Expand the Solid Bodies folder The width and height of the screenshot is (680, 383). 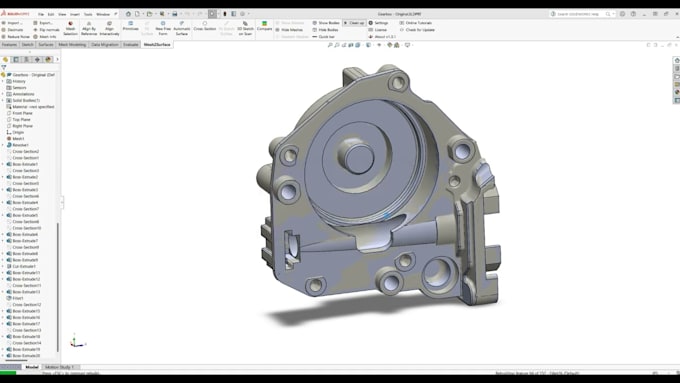click(3, 100)
